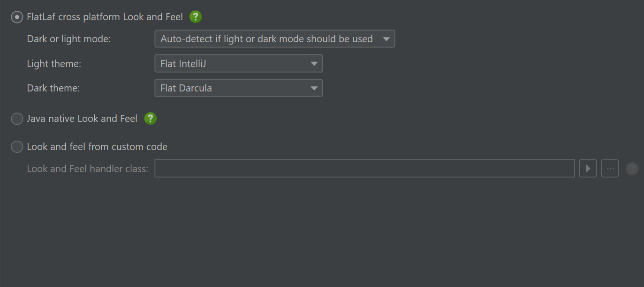The width and height of the screenshot is (644, 287).
Task: Open the Light theme Flat IntelliJ dropdown
Action: click(239, 63)
